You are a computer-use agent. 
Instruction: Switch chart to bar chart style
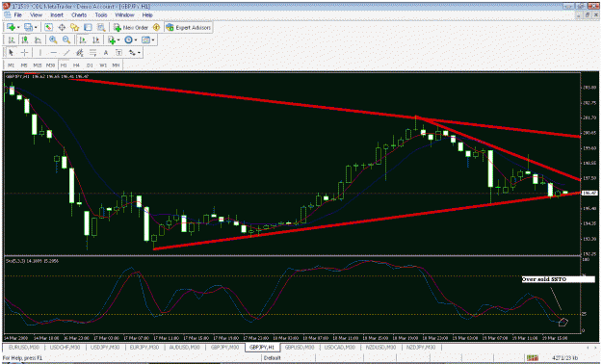point(12,39)
